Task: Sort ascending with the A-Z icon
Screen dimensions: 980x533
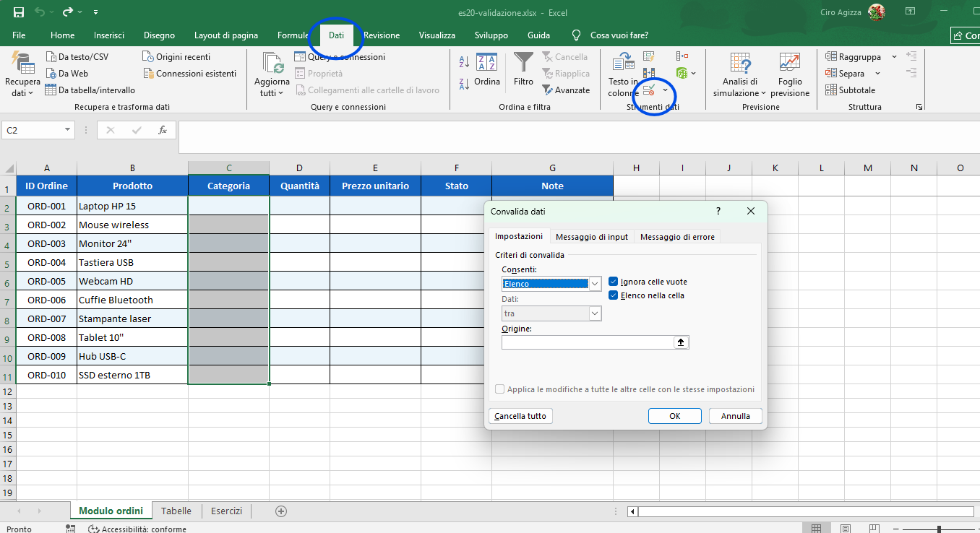Action: pos(465,63)
